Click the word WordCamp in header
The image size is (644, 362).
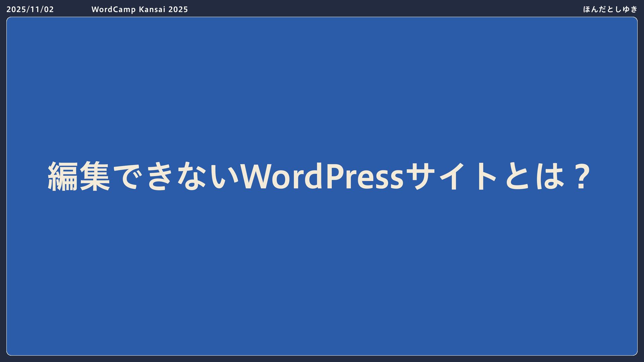tap(113, 9)
